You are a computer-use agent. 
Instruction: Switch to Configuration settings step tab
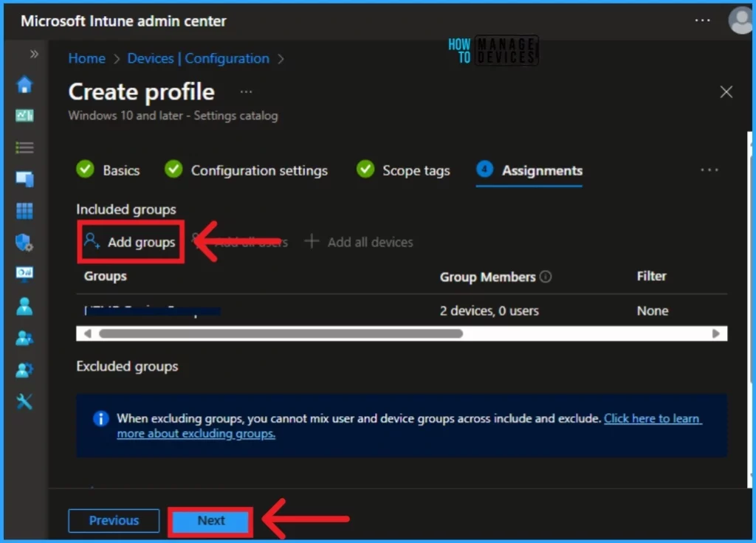[x=246, y=170]
